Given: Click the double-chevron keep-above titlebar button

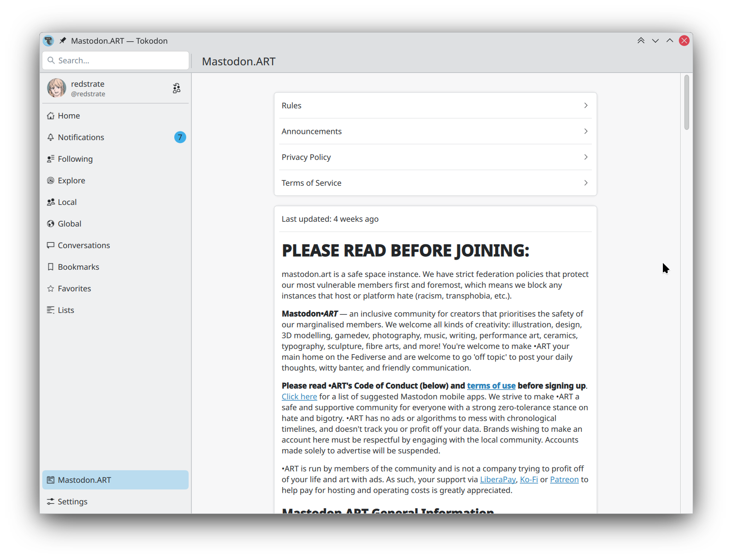Looking at the screenshot, I should pyautogui.click(x=641, y=41).
